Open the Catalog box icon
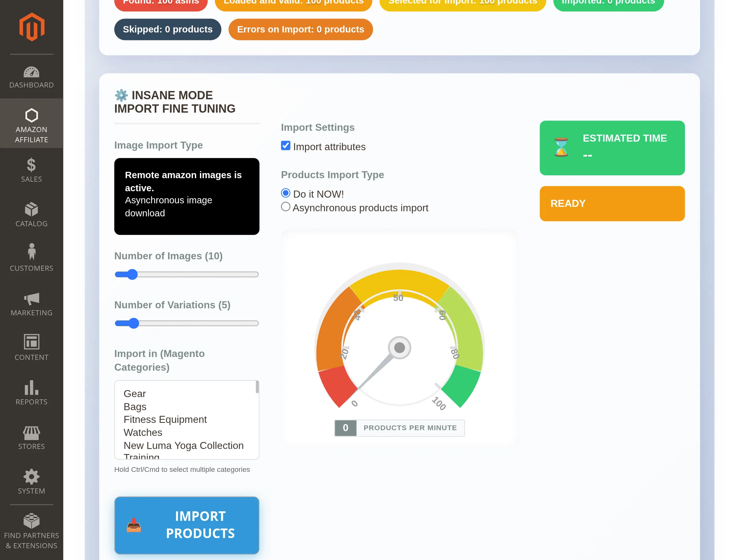 [31, 209]
